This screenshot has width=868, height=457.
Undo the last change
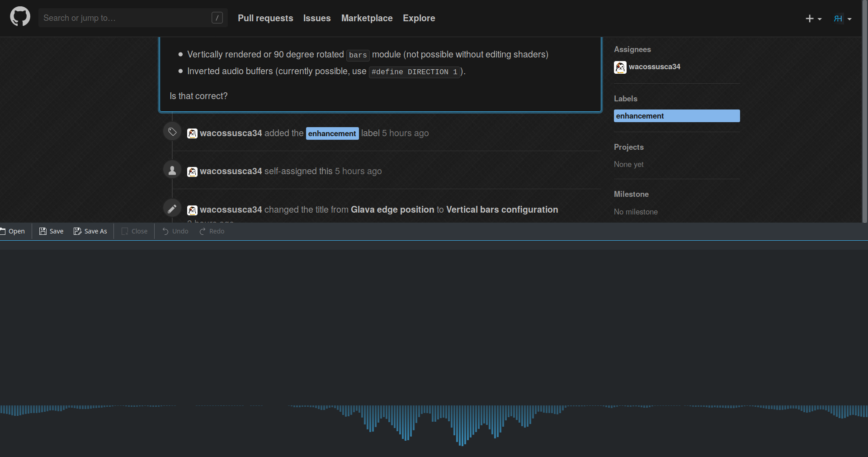tap(166, 231)
